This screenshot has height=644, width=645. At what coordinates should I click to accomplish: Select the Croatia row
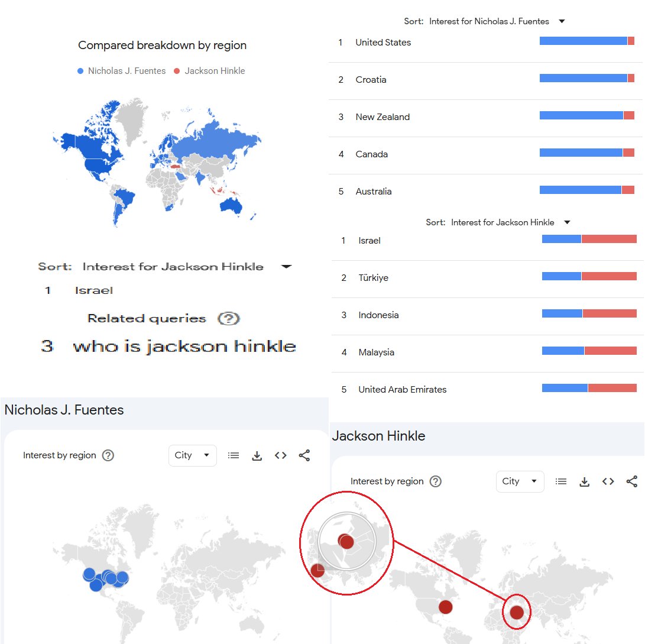pyautogui.click(x=486, y=80)
